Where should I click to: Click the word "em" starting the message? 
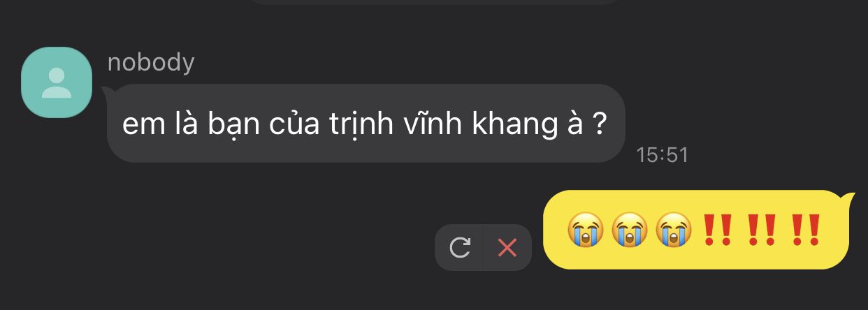click(137, 126)
